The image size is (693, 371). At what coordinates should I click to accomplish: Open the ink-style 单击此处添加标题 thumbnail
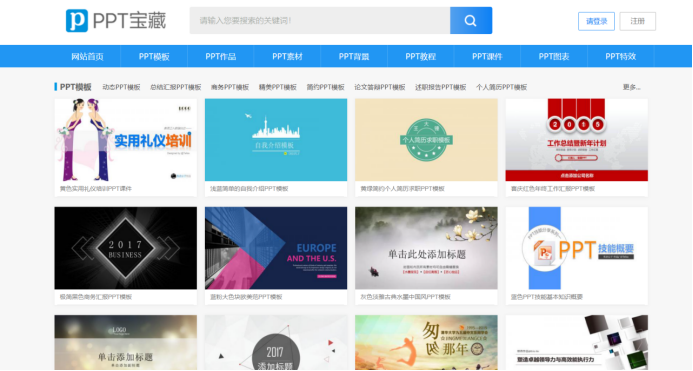coord(426,248)
